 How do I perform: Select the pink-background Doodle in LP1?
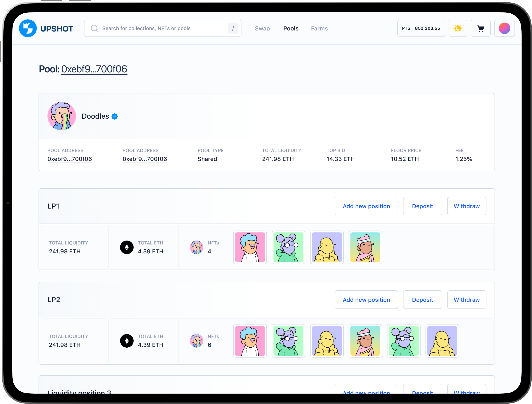click(x=250, y=247)
